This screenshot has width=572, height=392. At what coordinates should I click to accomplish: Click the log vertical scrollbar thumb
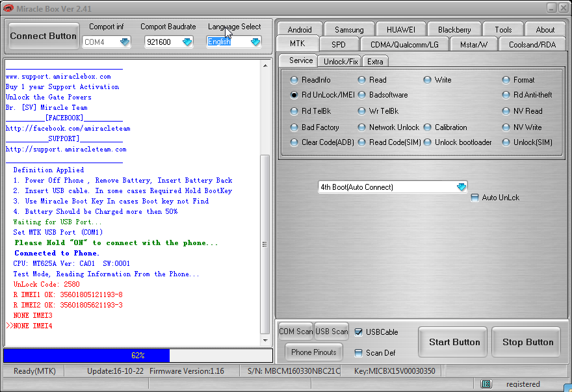(x=265, y=244)
